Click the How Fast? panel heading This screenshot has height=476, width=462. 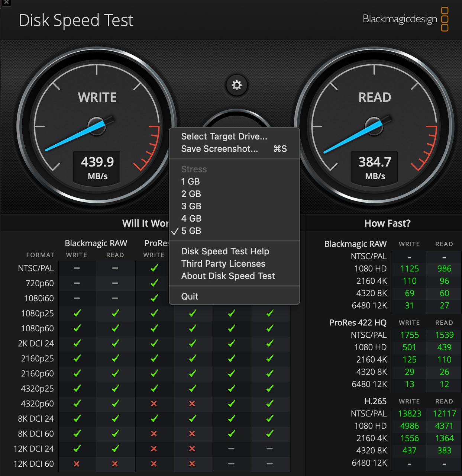tap(387, 223)
